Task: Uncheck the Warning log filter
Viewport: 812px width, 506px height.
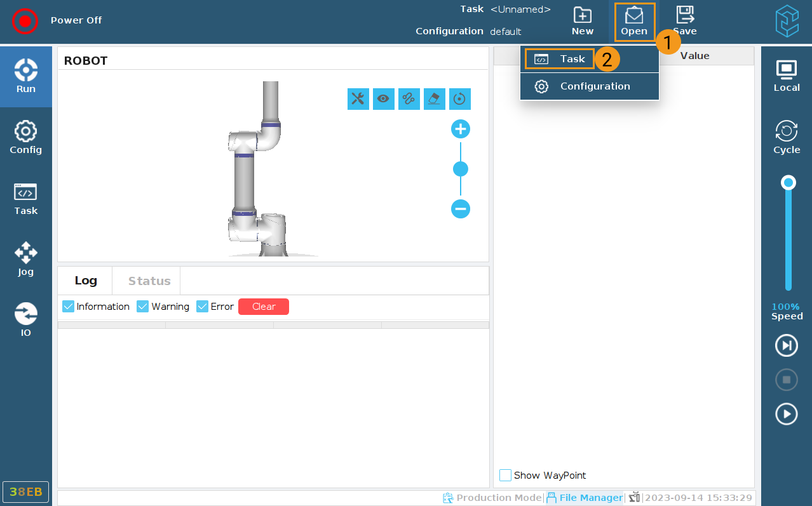Action: coord(143,307)
